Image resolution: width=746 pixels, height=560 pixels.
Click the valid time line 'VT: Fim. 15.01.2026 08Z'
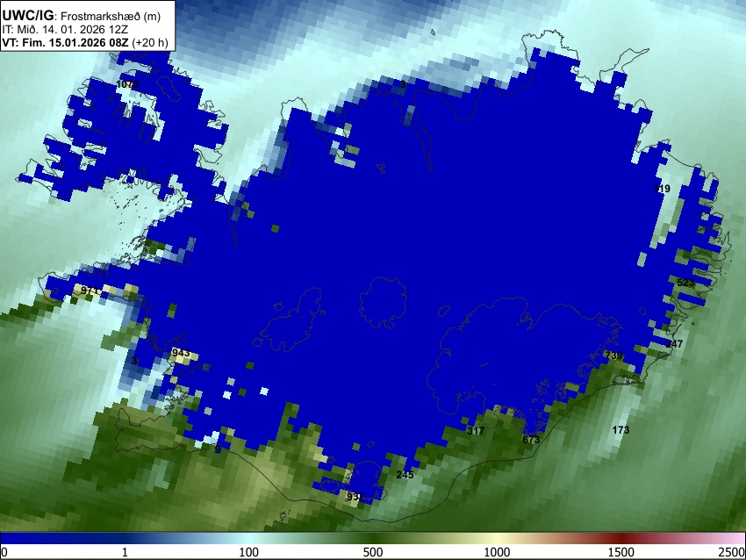coord(65,42)
